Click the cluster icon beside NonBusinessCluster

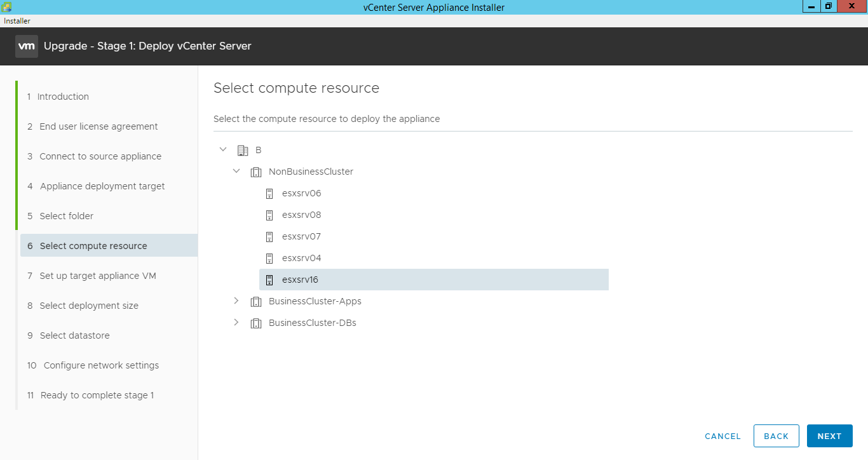(256, 171)
